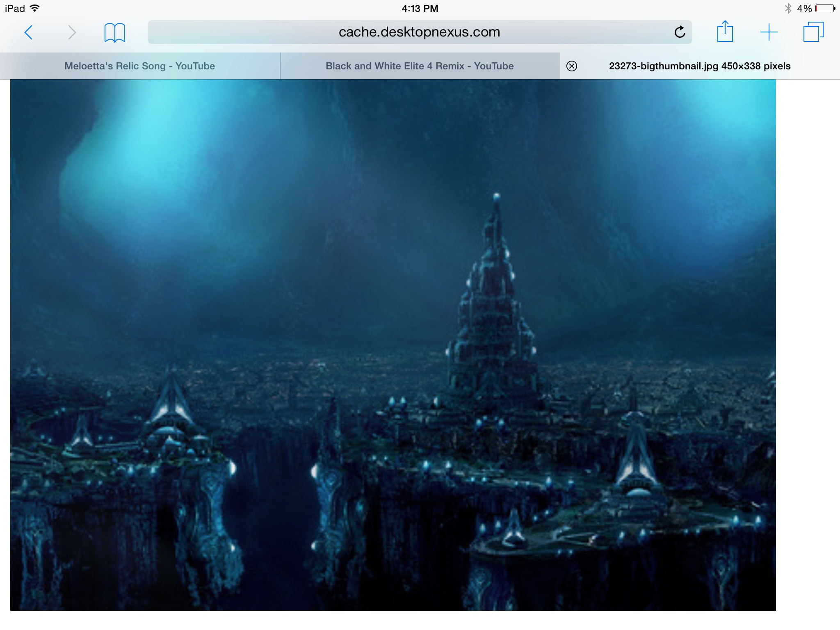Tap the battery indicator icon
This screenshot has height=630, width=840.
(x=825, y=9)
